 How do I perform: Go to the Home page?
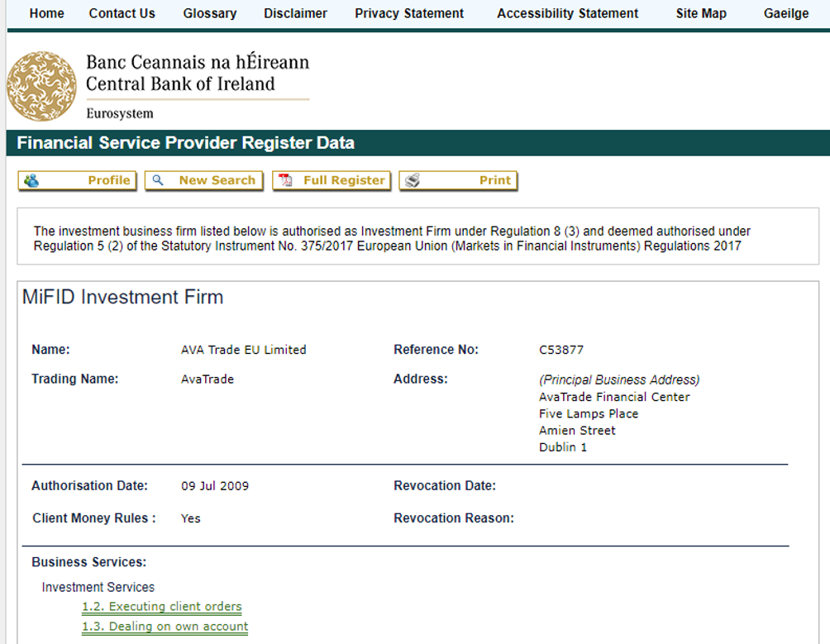[46, 13]
